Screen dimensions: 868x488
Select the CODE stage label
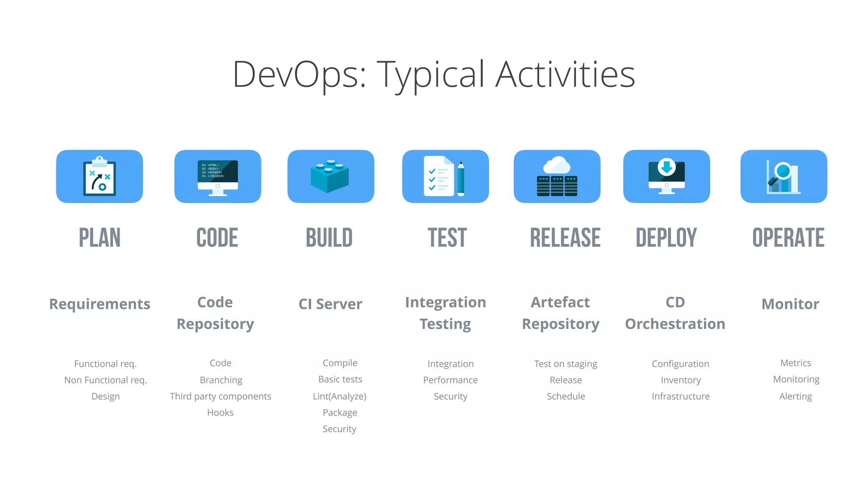click(x=217, y=238)
